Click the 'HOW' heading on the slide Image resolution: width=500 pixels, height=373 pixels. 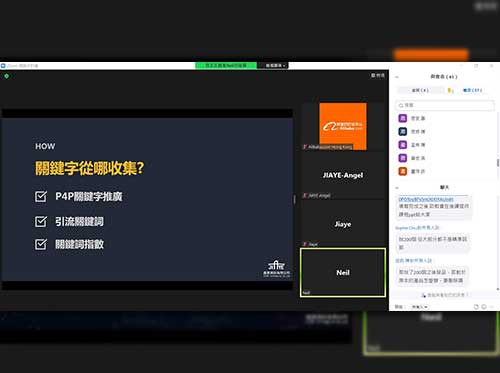tap(45, 146)
